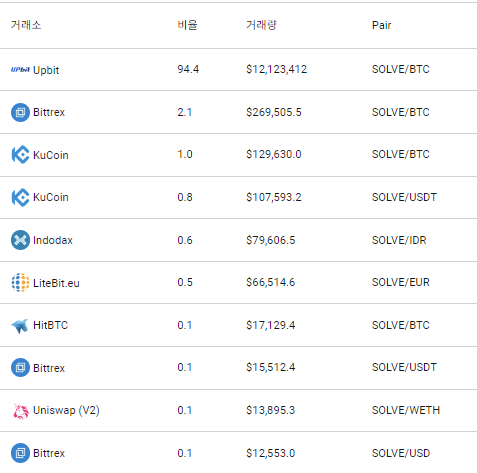Open the Upbit exchange link
477x473 pixels.
tap(46, 70)
